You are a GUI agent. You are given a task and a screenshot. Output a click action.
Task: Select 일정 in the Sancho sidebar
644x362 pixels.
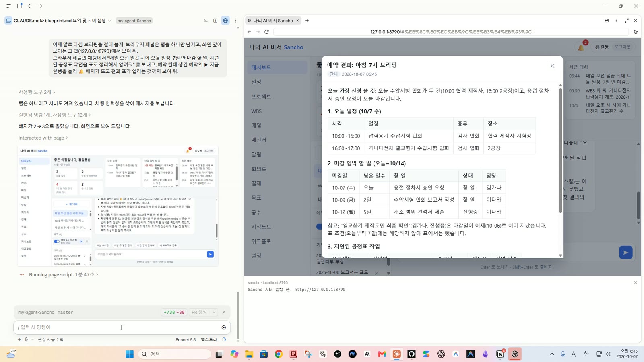click(x=277, y=82)
